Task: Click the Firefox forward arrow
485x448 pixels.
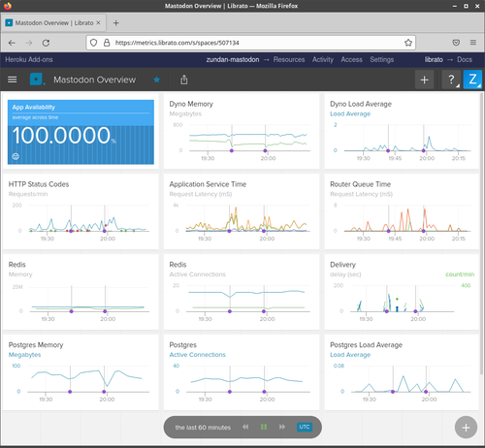Action: [x=29, y=43]
